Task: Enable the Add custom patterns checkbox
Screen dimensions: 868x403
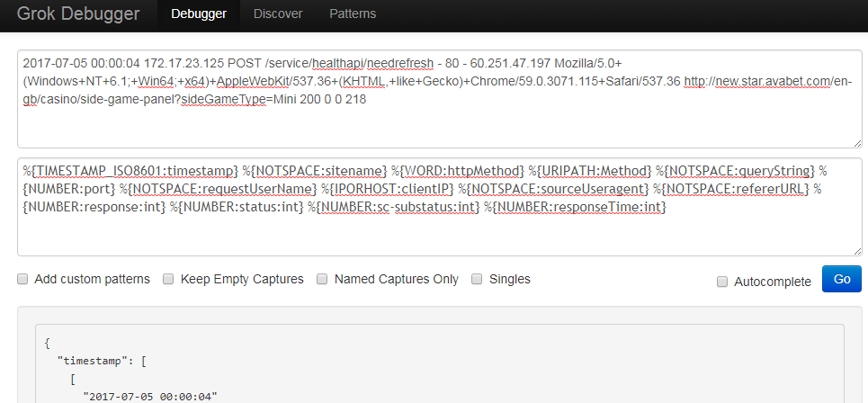Action: [22, 280]
